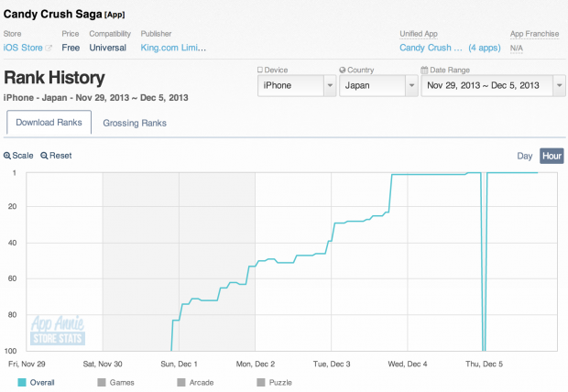The image size is (568, 392).
Task: Toggle the Overall series in legend
Action: pos(37,383)
